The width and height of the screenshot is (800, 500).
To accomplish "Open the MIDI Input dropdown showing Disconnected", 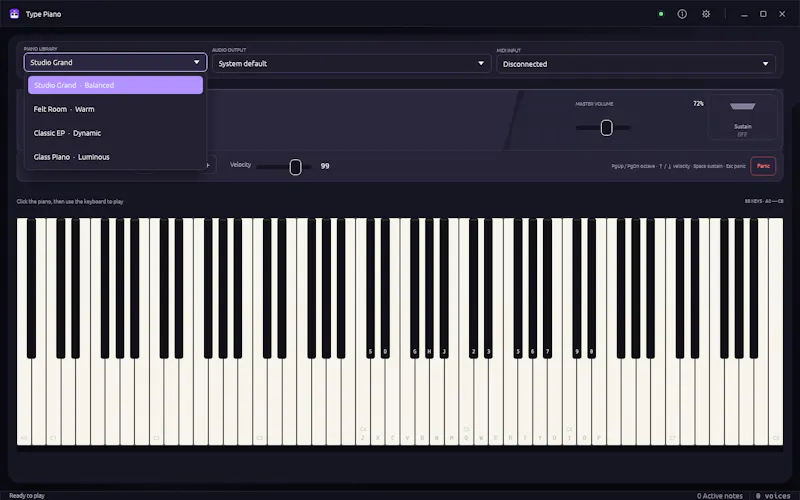I will point(636,64).
